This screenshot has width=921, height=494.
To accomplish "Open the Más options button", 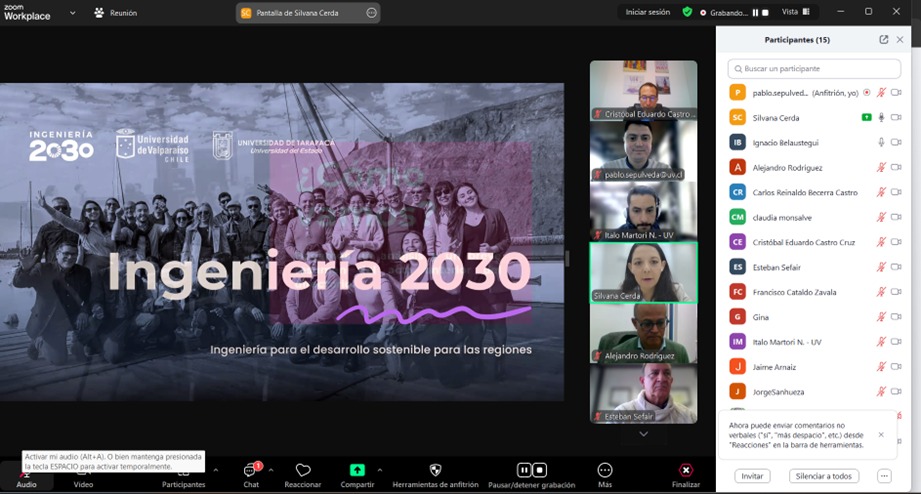I will coord(605,475).
